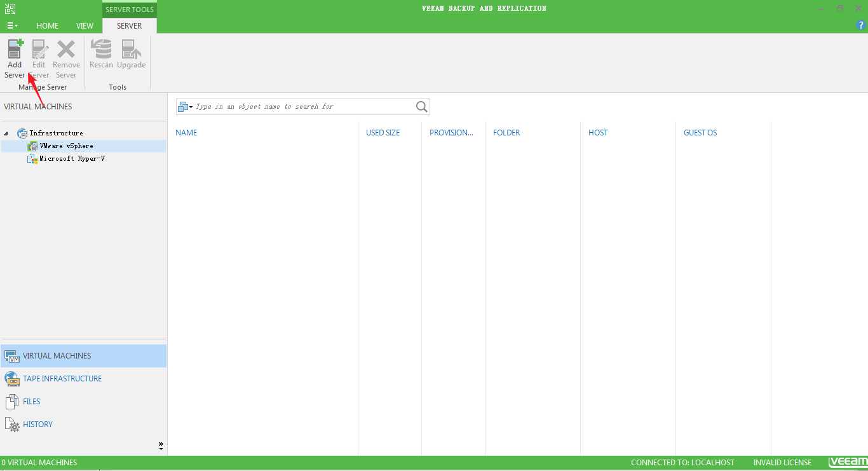Switch to the VIEW tab
This screenshot has width=868, height=471.
point(85,26)
